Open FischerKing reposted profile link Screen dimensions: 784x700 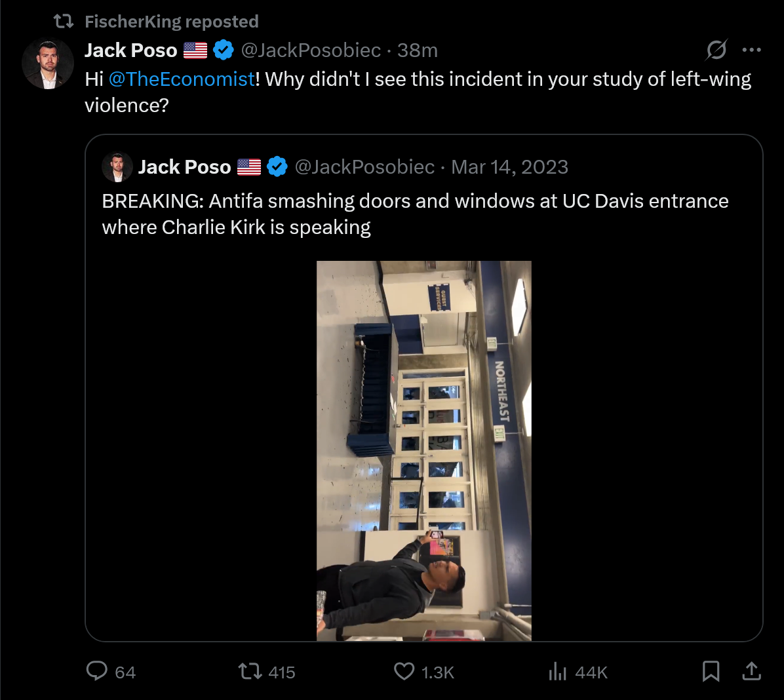172,22
